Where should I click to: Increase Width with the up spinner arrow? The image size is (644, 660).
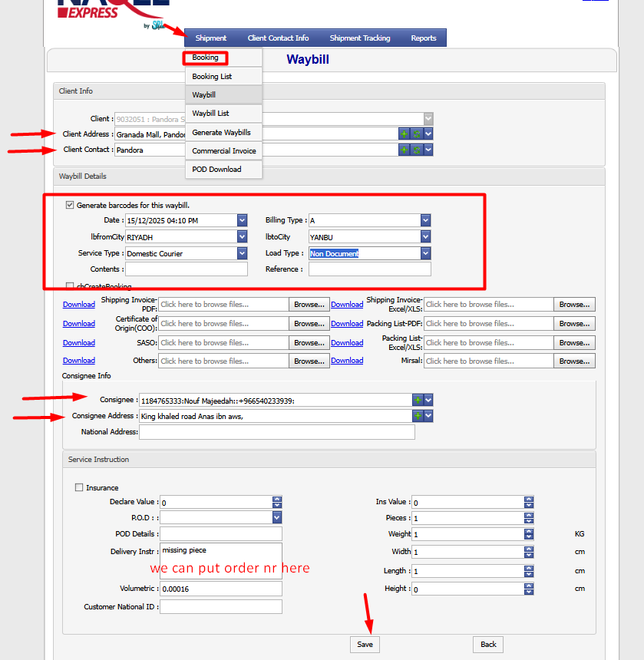click(529, 549)
